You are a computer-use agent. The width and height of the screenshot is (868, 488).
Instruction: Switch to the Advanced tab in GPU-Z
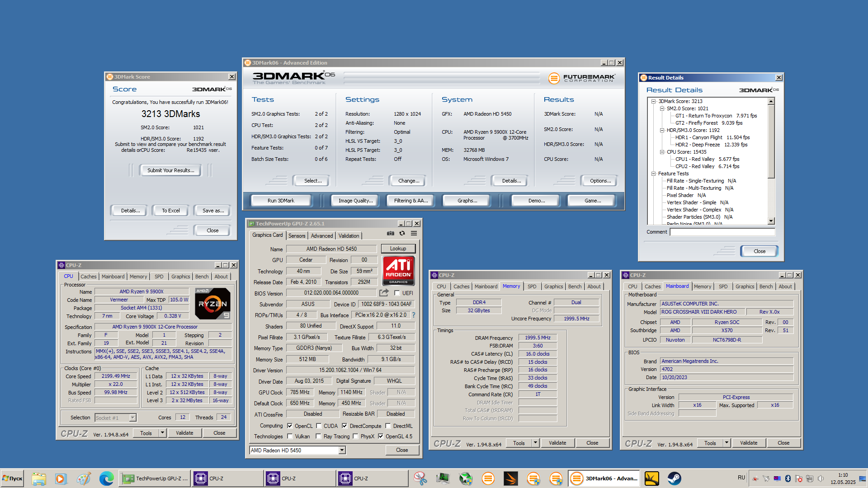pyautogui.click(x=322, y=235)
